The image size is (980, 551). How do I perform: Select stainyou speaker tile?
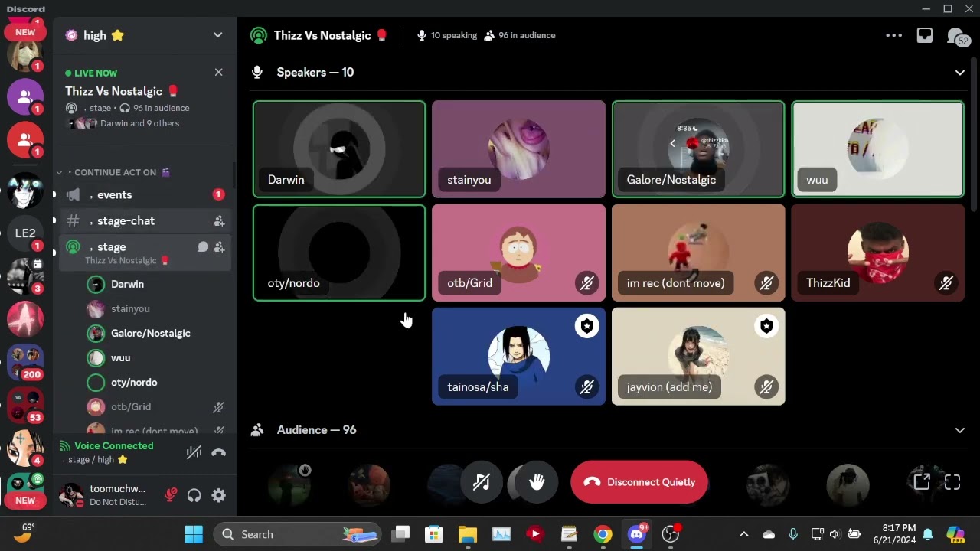[x=518, y=149]
